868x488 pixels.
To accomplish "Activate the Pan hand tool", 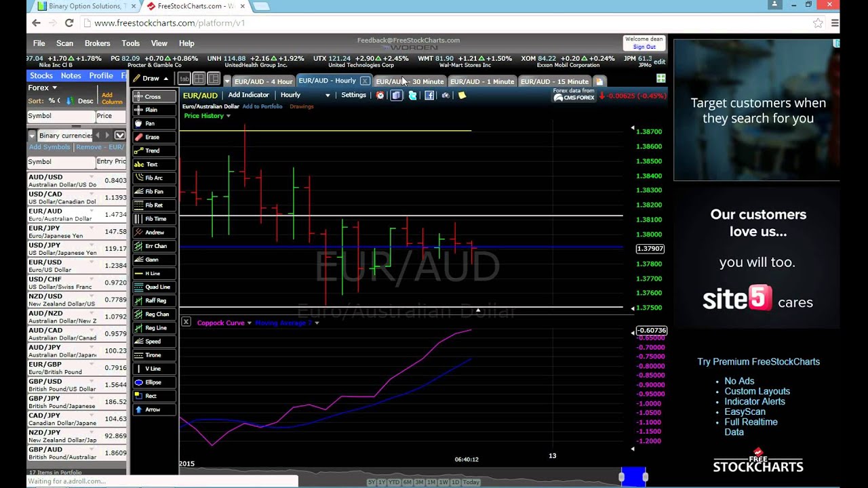I will (154, 123).
